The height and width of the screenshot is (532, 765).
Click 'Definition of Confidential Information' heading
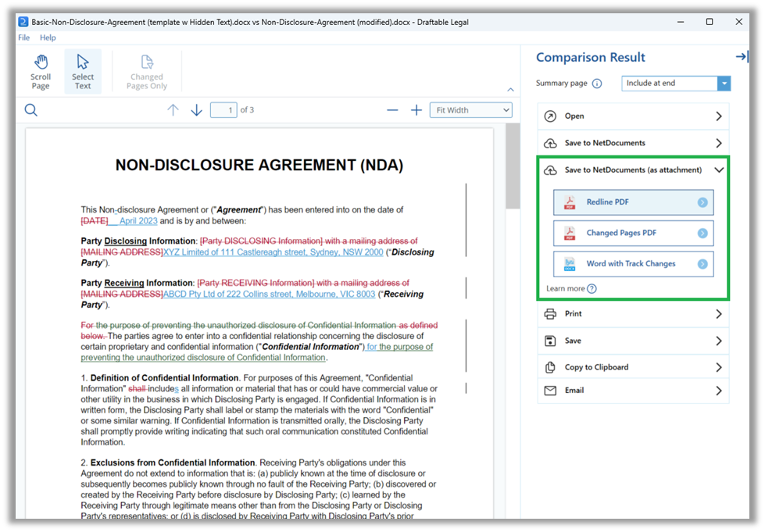pyautogui.click(x=164, y=378)
